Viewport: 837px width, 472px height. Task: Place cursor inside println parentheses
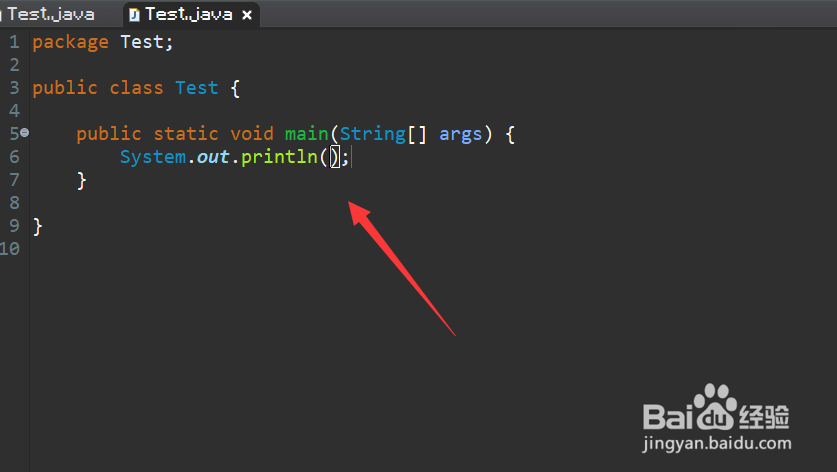tap(329, 158)
